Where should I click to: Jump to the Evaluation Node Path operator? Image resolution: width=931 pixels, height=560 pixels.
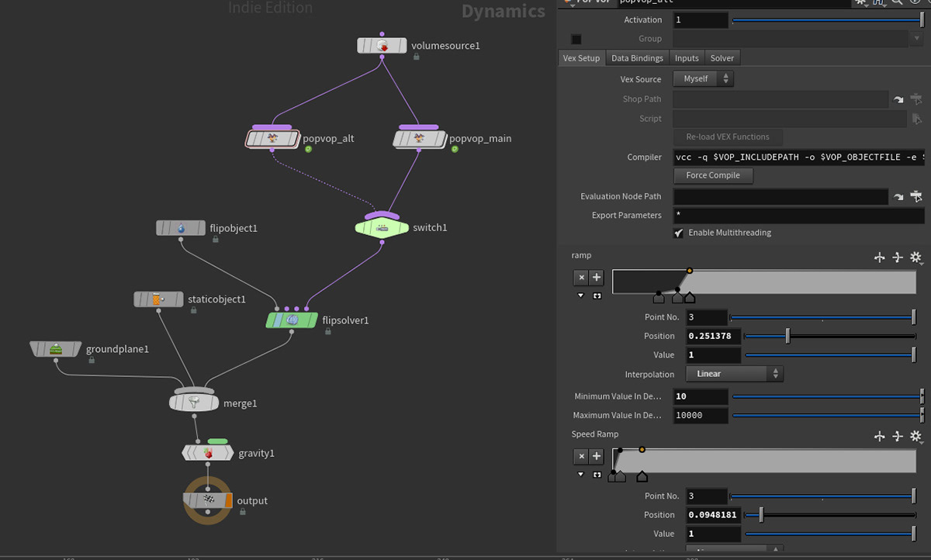click(898, 197)
